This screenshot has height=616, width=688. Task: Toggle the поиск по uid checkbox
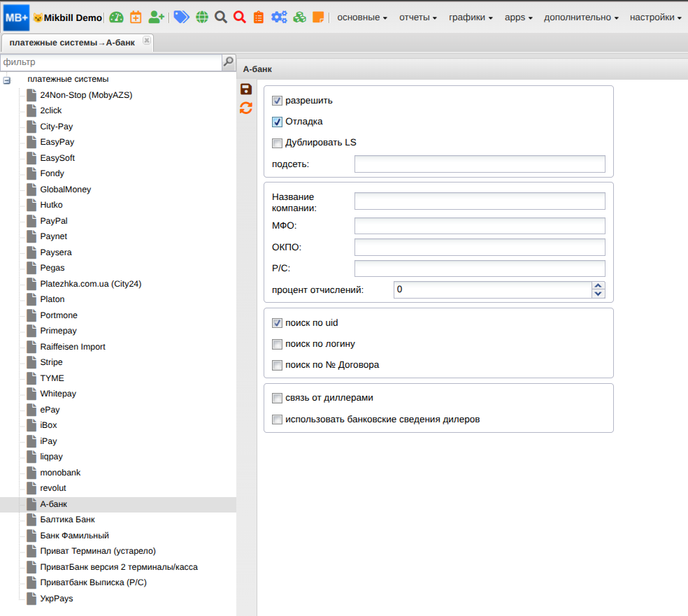tap(277, 323)
